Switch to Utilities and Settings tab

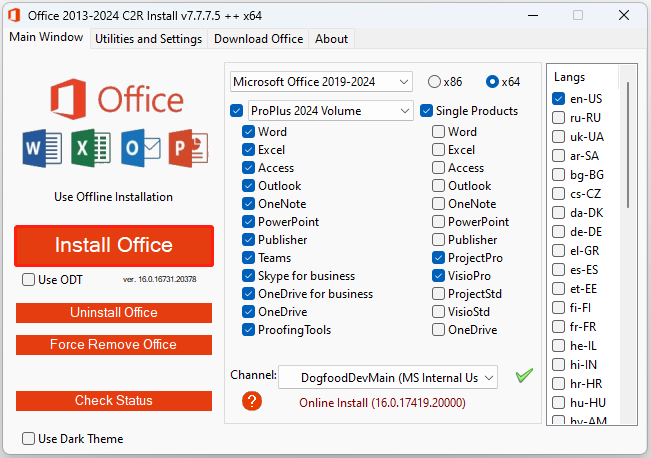click(x=148, y=39)
